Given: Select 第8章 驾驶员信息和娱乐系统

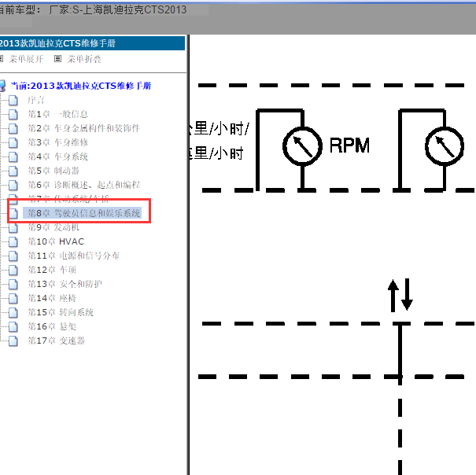Looking at the screenshot, I should pos(84,213).
